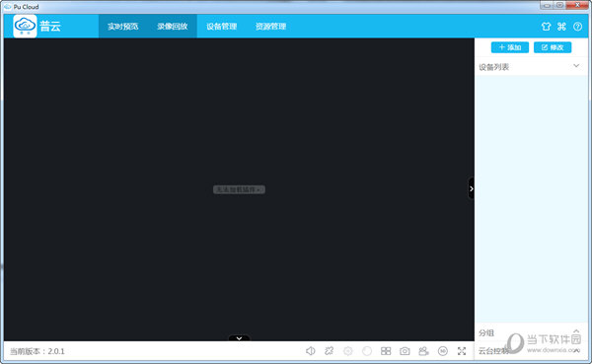Click the 设备列表 header label
Screen dimensions: 592x364
tap(494, 67)
